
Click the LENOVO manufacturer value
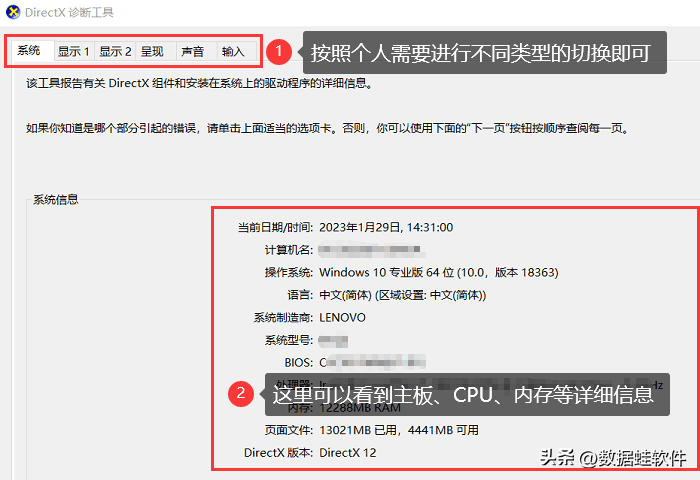click(342, 317)
